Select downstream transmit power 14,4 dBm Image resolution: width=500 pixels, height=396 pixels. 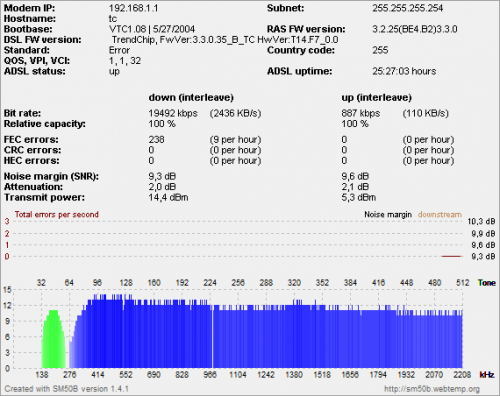[x=168, y=197]
